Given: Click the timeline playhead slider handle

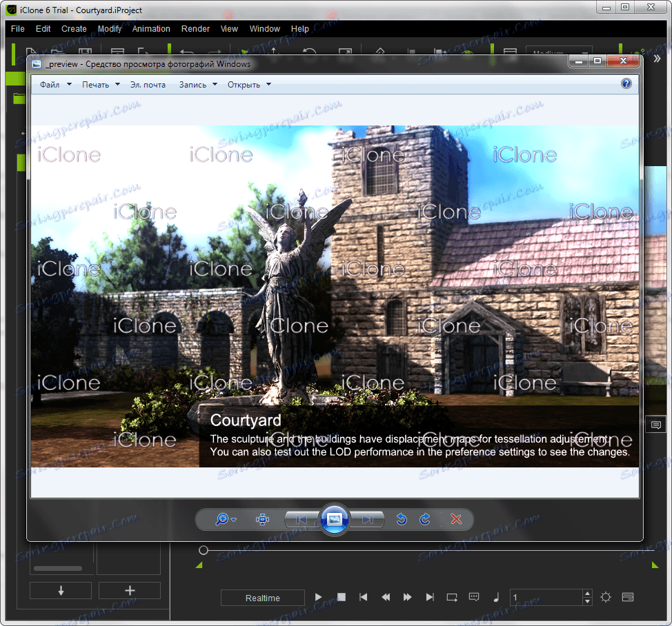Looking at the screenshot, I should (204, 550).
